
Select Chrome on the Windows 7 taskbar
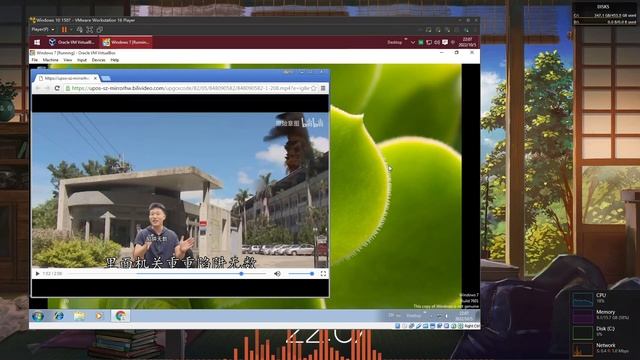pos(120,316)
